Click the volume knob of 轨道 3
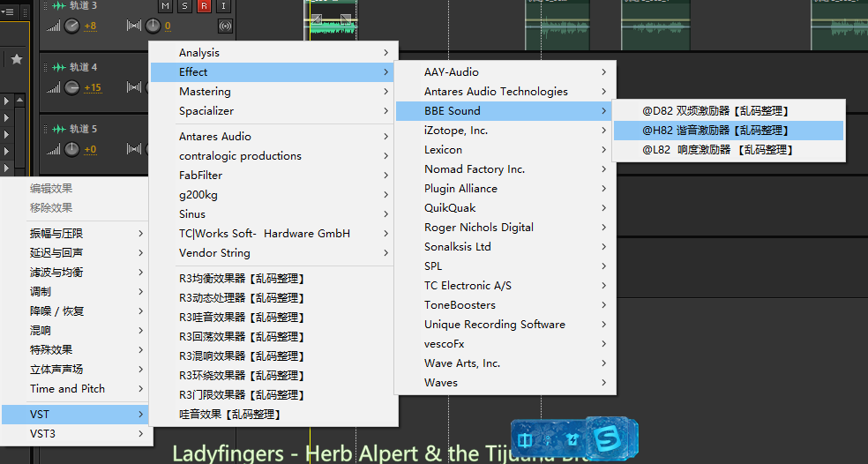The width and height of the screenshot is (868, 464). (x=72, y=26)
